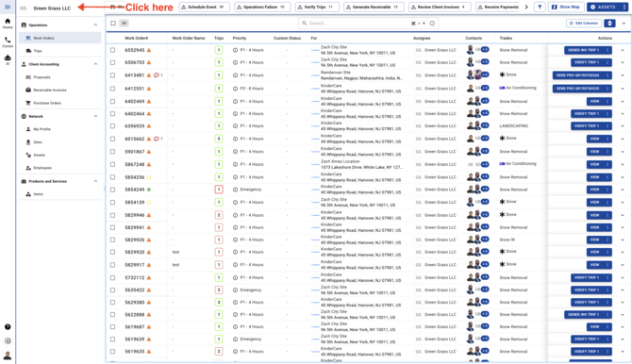
Task: Open the filter funnel icon
Action: click(x=540, y=7)
